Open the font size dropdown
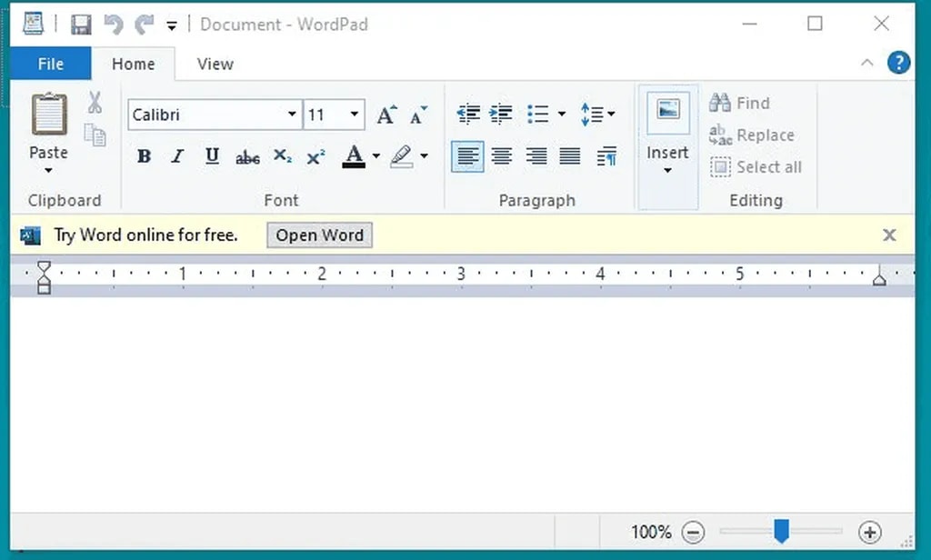The width and height of the screenshot is (931, 560). (x=354, y=115)
